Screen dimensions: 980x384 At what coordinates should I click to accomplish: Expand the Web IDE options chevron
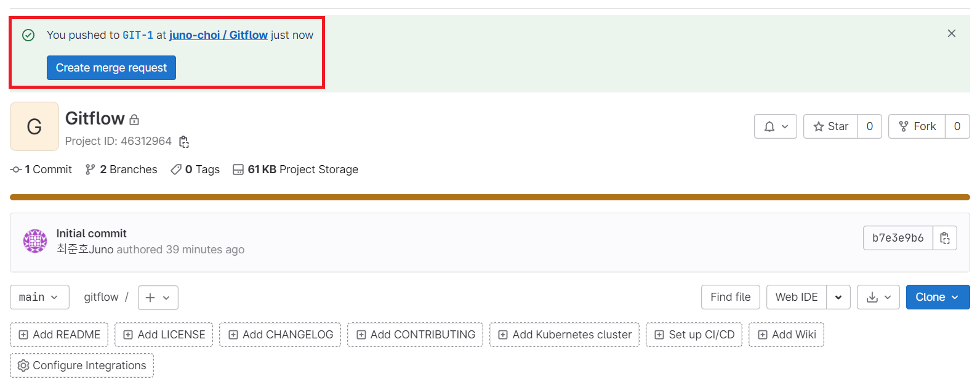click(838, 297)
